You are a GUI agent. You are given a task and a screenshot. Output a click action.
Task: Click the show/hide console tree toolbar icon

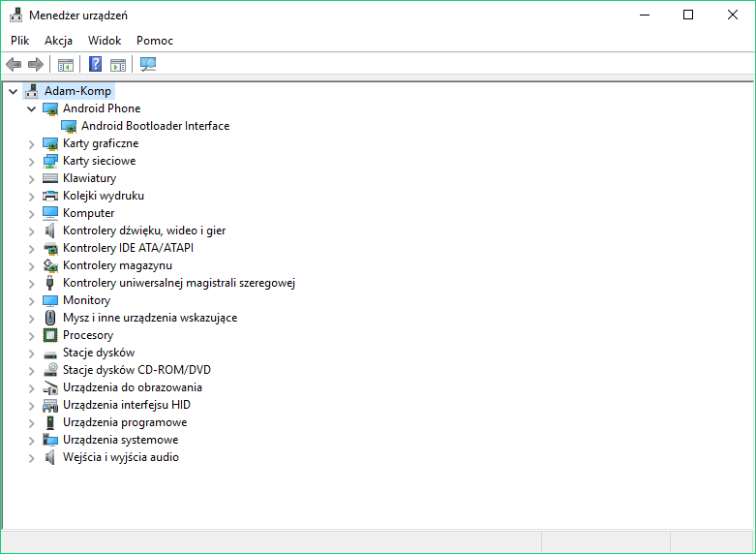click(x=66, y=65)
